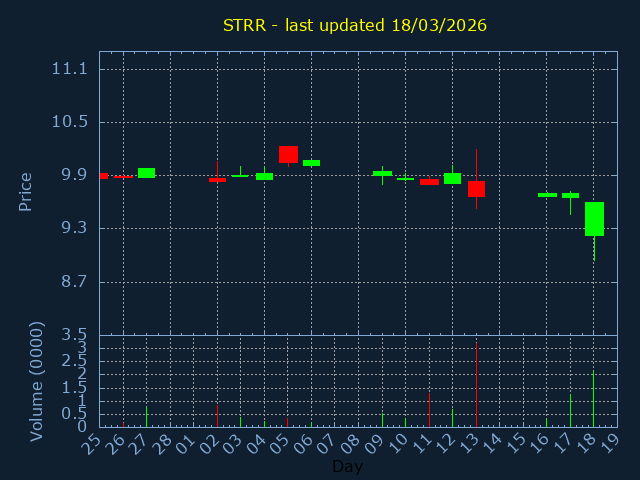Click the green candlestick on day 04
This screenshot has width=640, height=480.
264,176
